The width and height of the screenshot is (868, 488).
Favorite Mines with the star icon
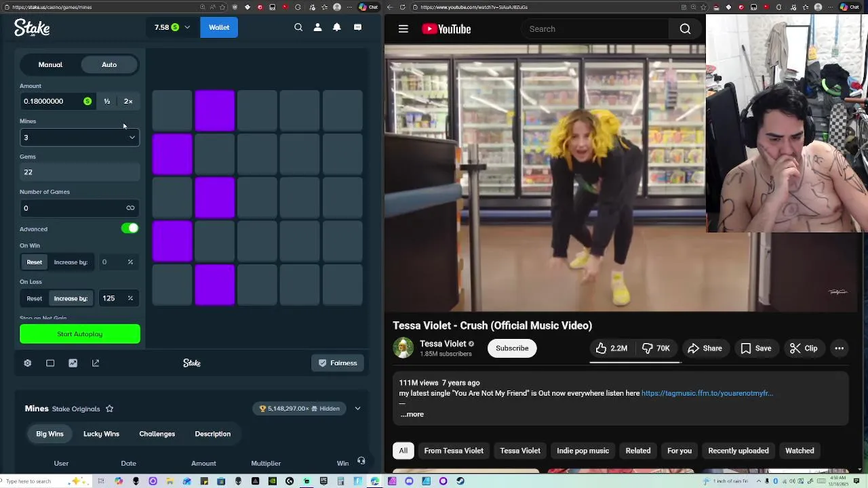109,409
